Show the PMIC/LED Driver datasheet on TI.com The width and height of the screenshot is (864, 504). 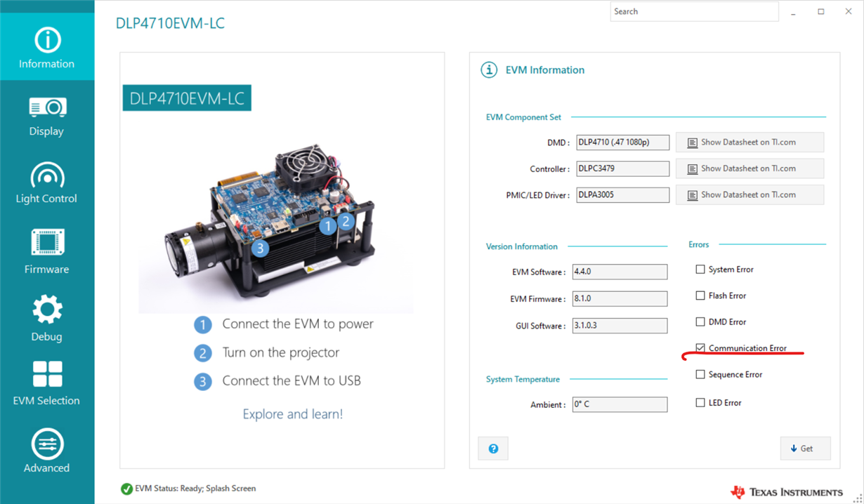[750, 194]
